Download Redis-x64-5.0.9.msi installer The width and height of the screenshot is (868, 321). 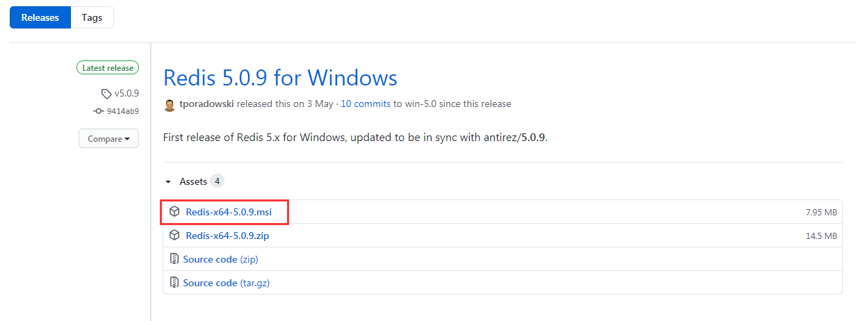pyautogui.click(x=228, y=211)
